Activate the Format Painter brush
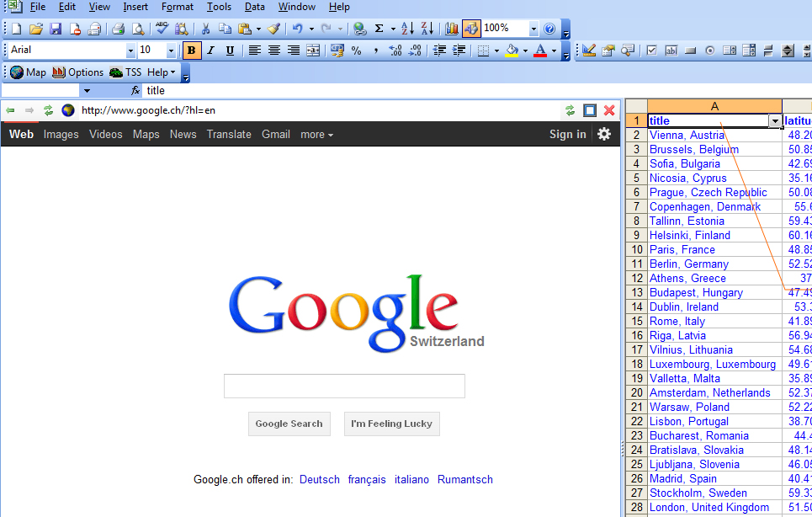The height and width of the screenshot is (517, 812). click(274, 29)
